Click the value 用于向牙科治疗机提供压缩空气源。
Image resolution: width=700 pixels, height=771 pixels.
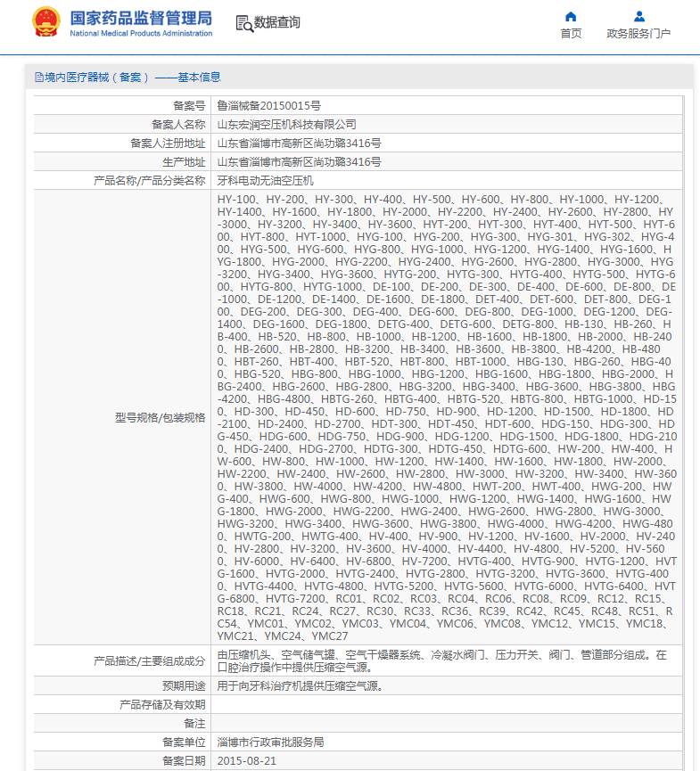tap(301, 686)
